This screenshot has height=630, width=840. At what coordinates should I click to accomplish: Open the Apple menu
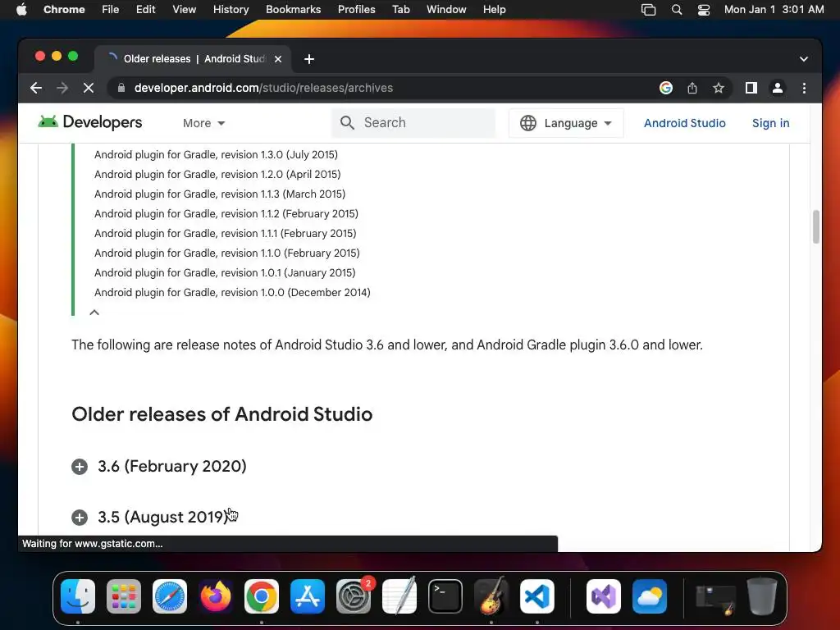(x=21, y=9)
